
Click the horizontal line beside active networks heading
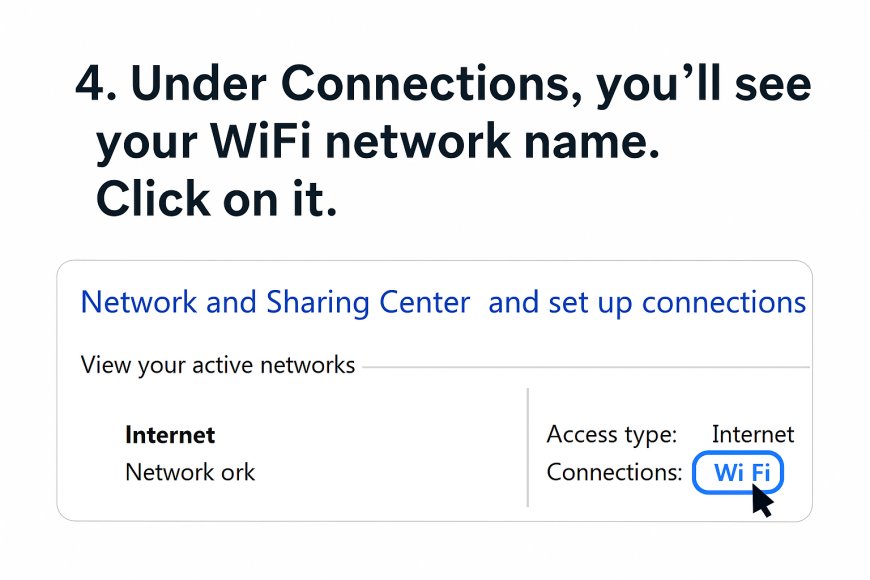[586, 367]
